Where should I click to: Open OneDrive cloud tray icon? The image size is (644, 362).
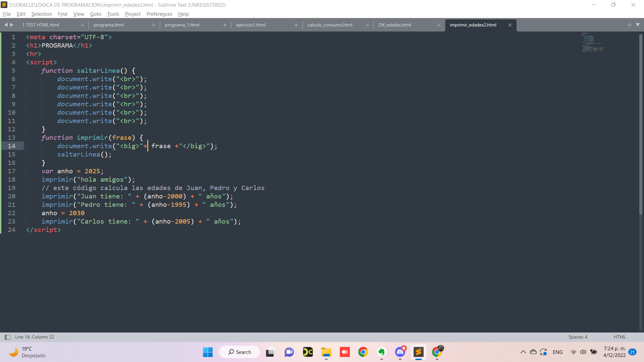point(533,352)
